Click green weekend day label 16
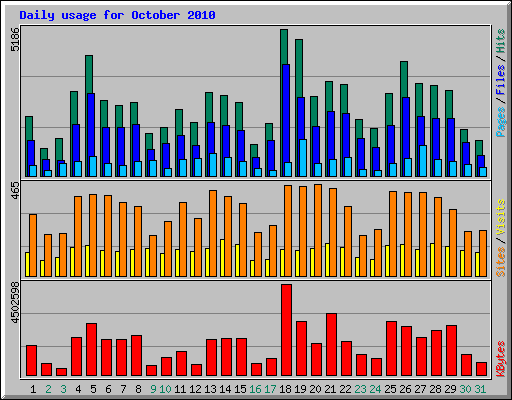This screenshot has width=512, height=400. pos(255,389)
